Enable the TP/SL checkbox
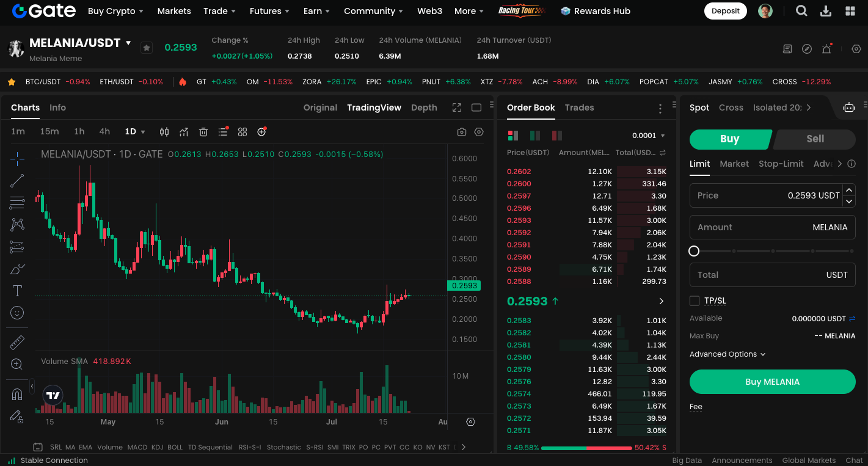The height and width of the screenshot is (466, 868). tap(695, 300)
